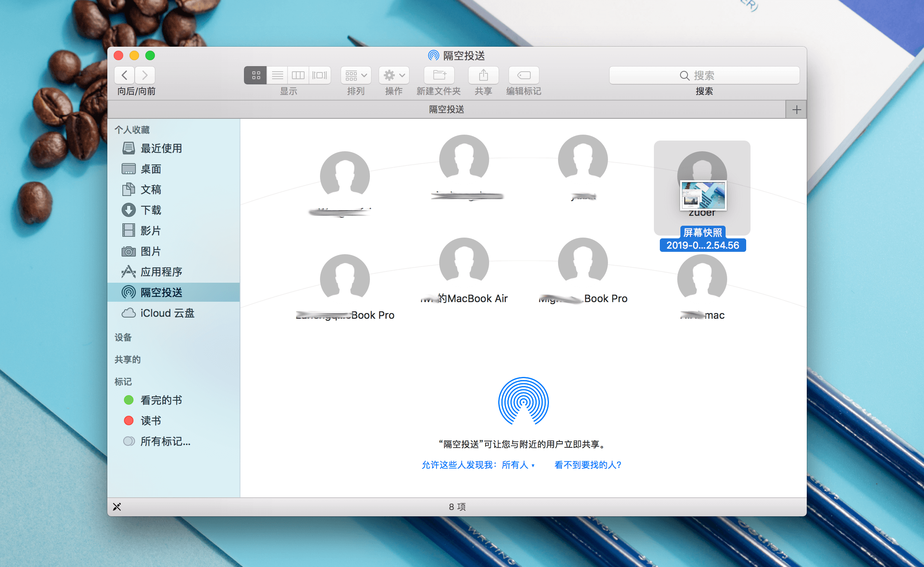Open the 排列 arrange dropdown
This screenshot has width=924, height=567.
coord(356,75)
